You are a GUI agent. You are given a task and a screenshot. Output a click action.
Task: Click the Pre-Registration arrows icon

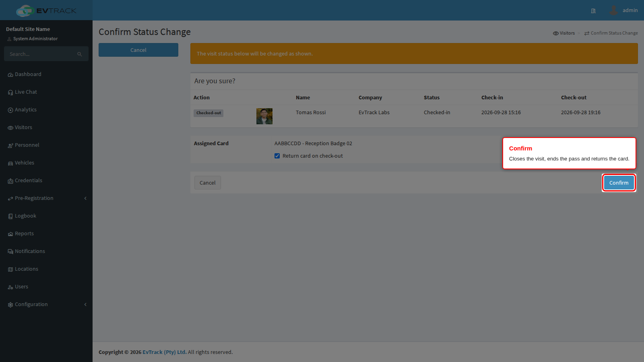pos(10,199)
